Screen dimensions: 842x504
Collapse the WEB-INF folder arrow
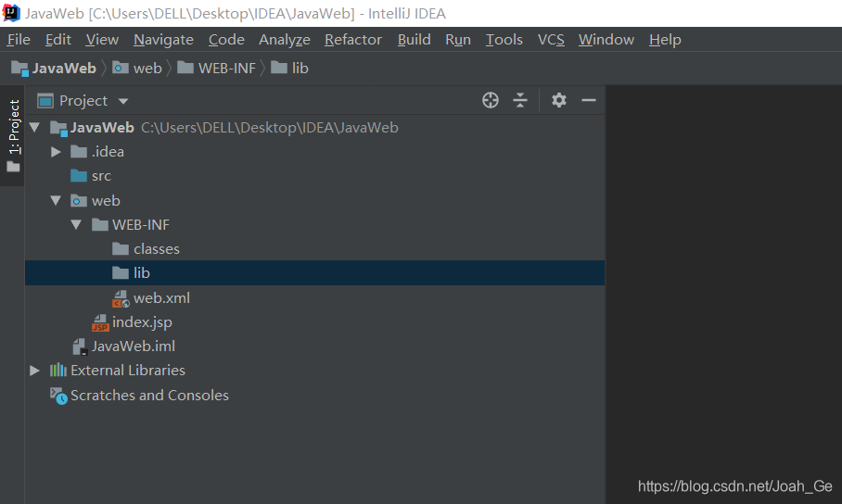76,225
